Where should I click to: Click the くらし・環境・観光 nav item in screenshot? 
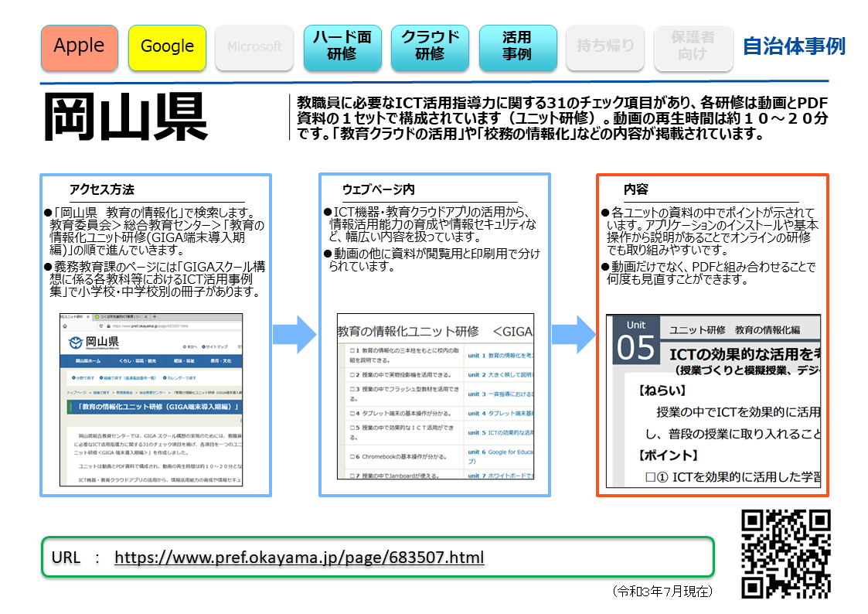point(138,360)
